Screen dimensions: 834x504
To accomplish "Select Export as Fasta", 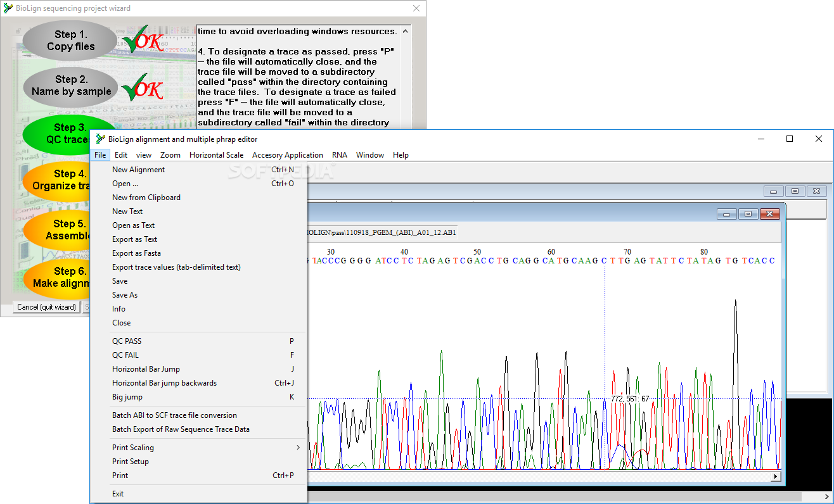I will 199,253.
